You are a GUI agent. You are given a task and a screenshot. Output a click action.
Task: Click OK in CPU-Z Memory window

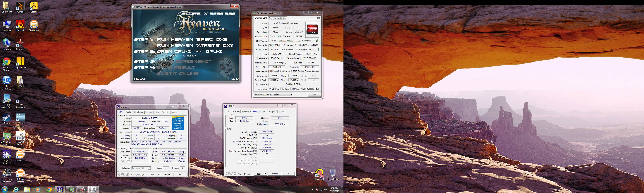point(288,174)
